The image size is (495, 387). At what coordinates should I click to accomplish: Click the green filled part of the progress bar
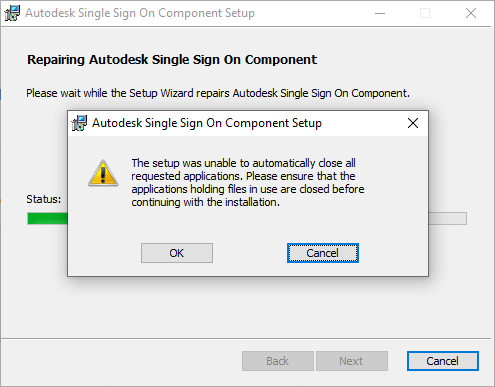point(47,219)
